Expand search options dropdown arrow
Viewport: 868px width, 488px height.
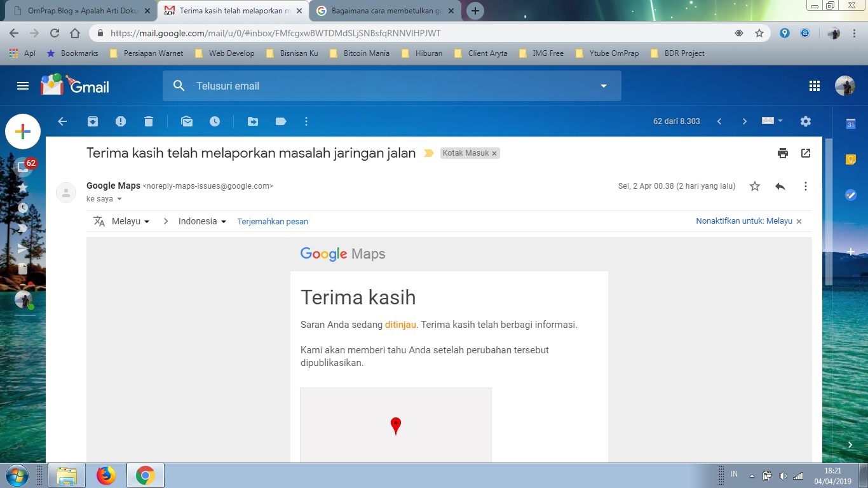pyautogui.click(x=604, y=86)
